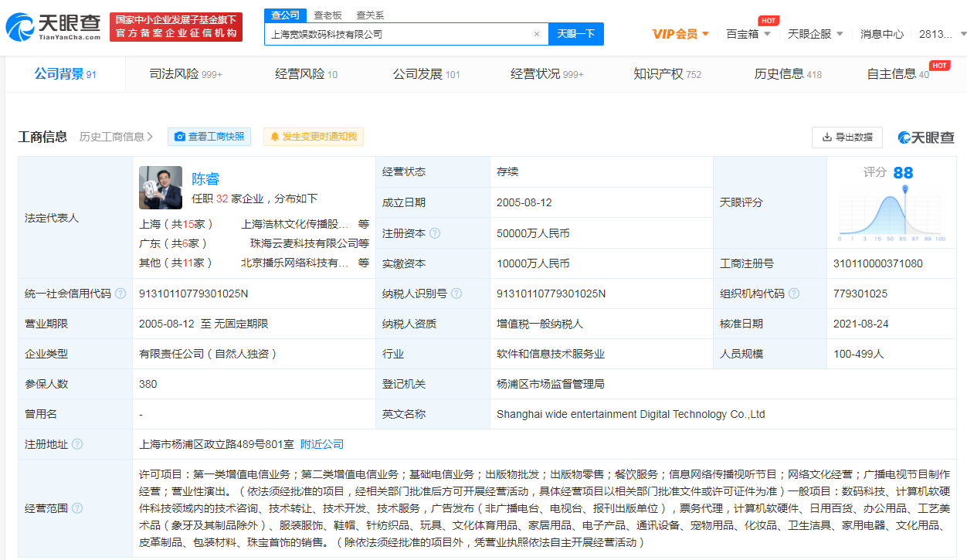
Task: Switch to the 经营风险 tab
Action: point(306,74)
